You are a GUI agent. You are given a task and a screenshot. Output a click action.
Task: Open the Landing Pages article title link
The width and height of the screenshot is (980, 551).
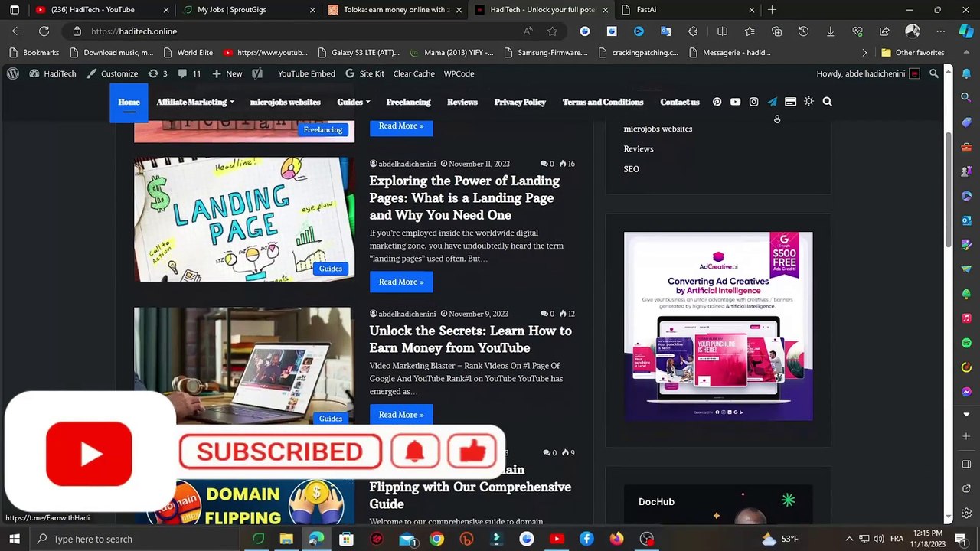[465, 197]
